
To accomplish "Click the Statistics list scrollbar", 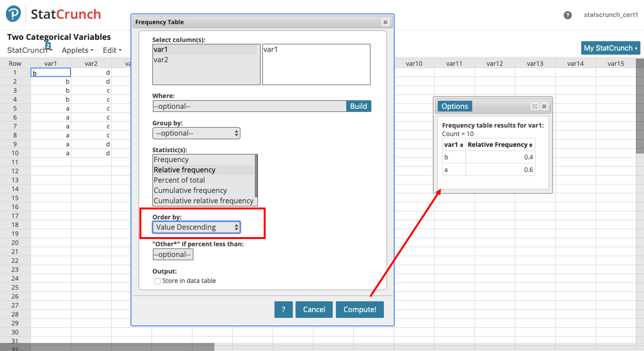I will (256, 175).
